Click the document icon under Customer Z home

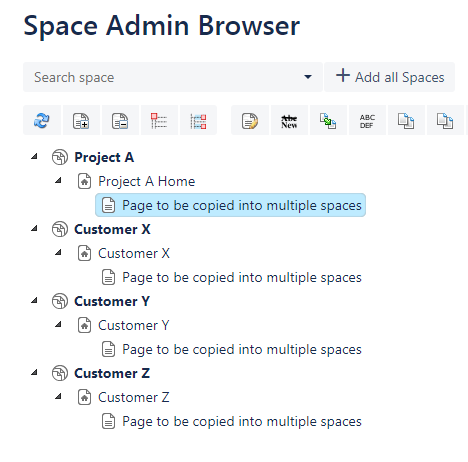pyautogui.click(x=108, y=421)
